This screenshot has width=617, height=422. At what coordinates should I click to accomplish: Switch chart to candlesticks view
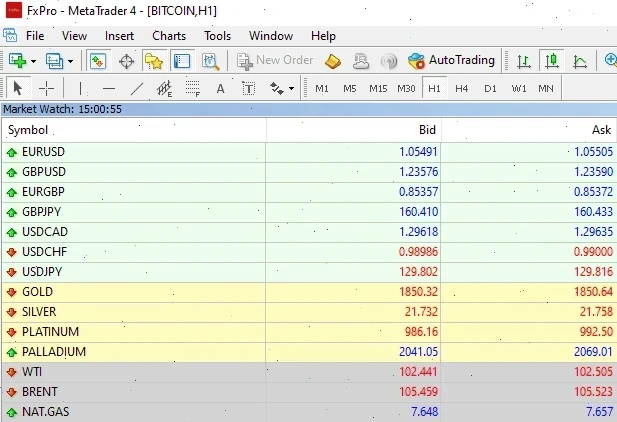coord(551,61)
